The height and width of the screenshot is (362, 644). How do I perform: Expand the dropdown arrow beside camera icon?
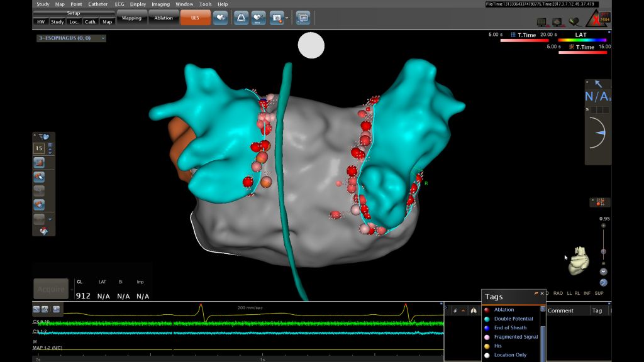(287, 18)
